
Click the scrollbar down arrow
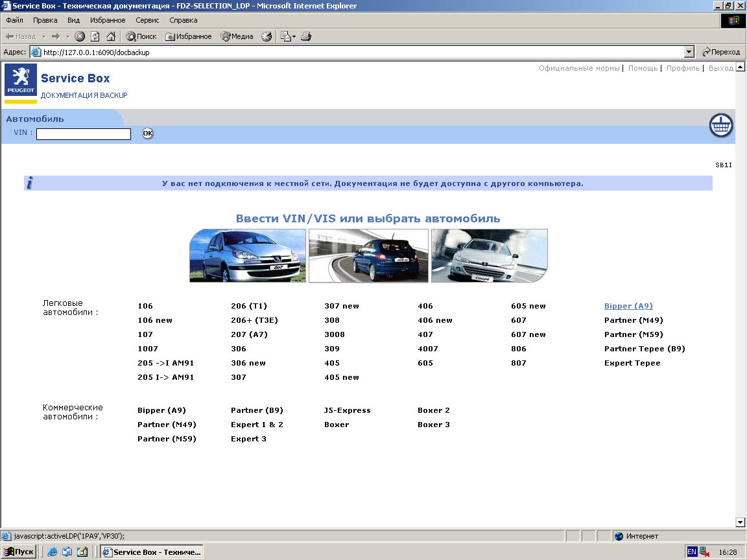point(741,522)
